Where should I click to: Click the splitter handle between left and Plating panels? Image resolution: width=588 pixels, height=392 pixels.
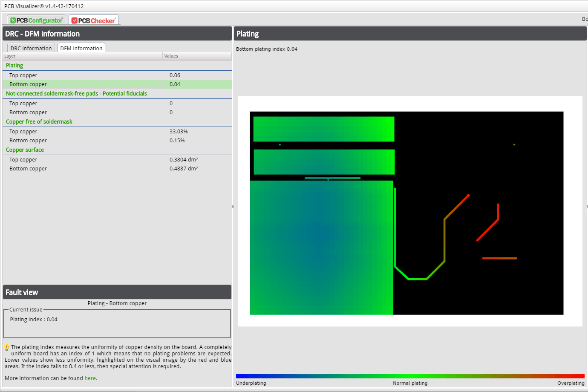(233, 207)
